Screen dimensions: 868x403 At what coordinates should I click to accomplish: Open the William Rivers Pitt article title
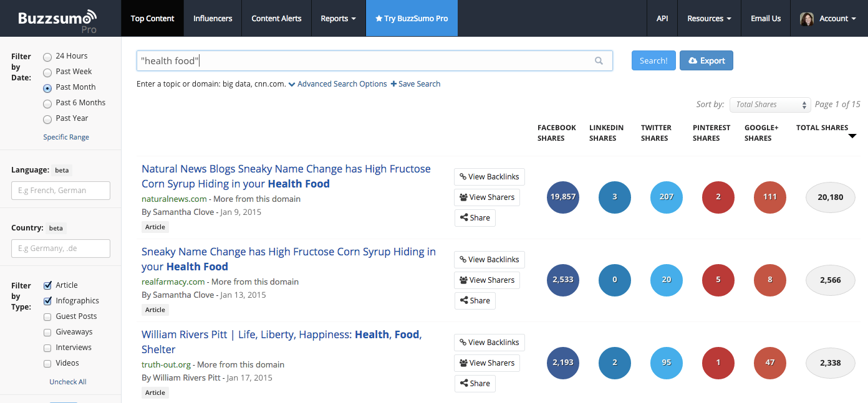tap(282, 342)
